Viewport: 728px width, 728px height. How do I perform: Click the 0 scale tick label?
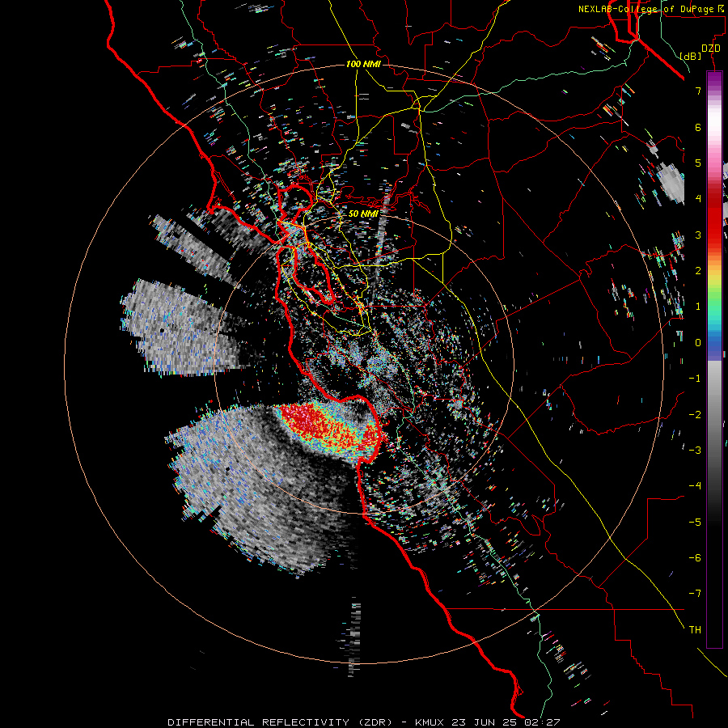click(x=698, y=343)
